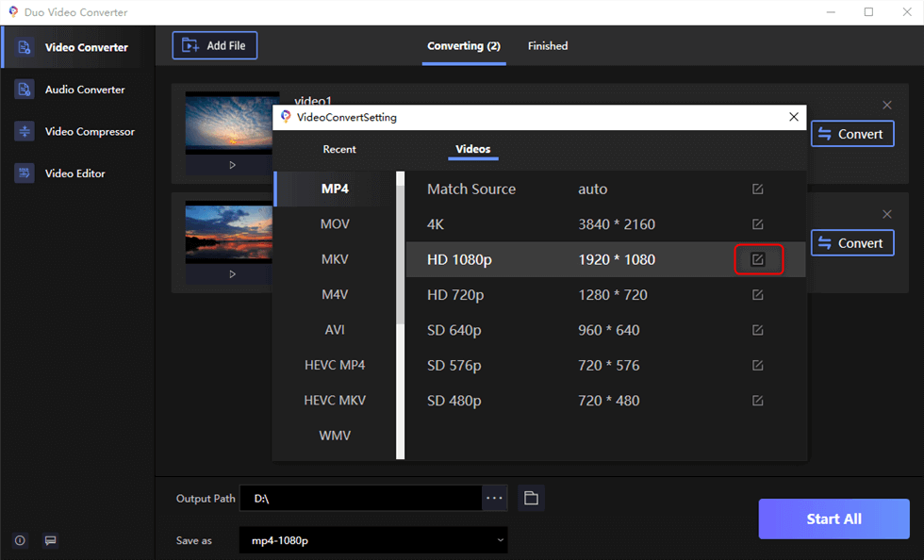The width and height of the screenshot is (924, 560).
Task: Switch to the Finished tab
Action: 548,46
